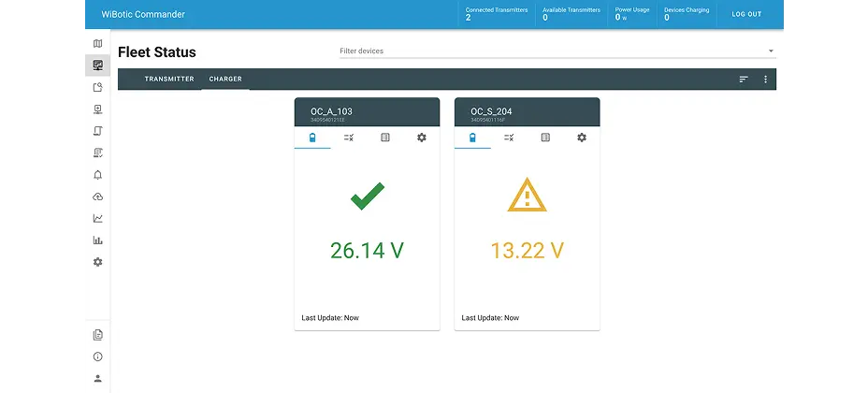This screenshot has height=393, width=868.
Task: Click the LOG OUT button
Action: (x=746, y=14)
